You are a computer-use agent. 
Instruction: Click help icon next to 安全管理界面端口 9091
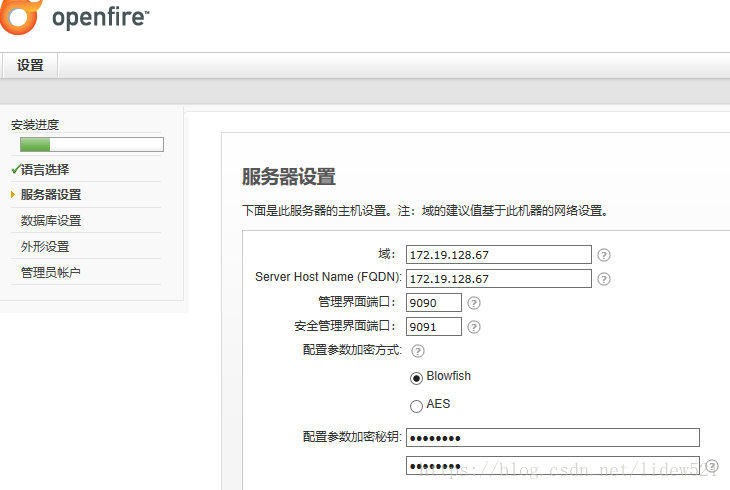[474, 327]
